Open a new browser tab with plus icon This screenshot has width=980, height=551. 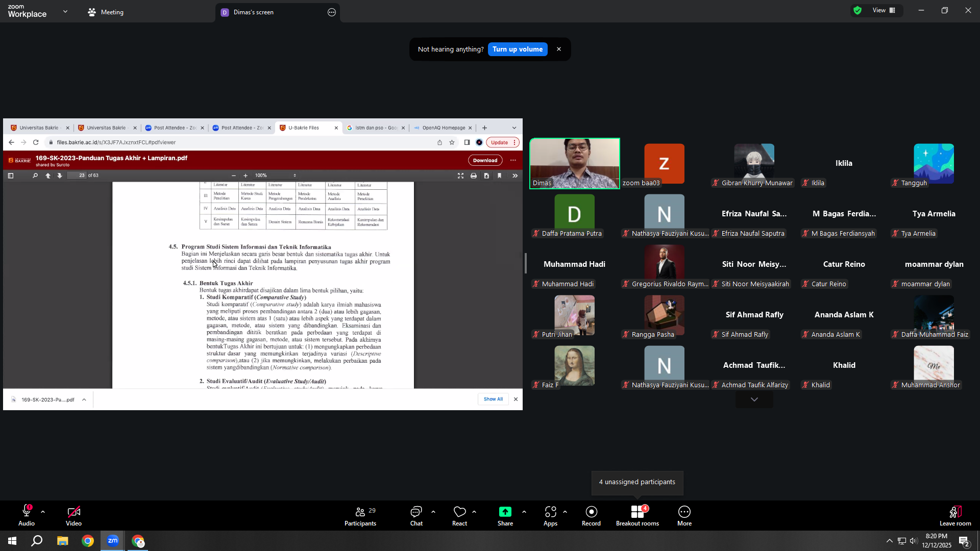484,128
